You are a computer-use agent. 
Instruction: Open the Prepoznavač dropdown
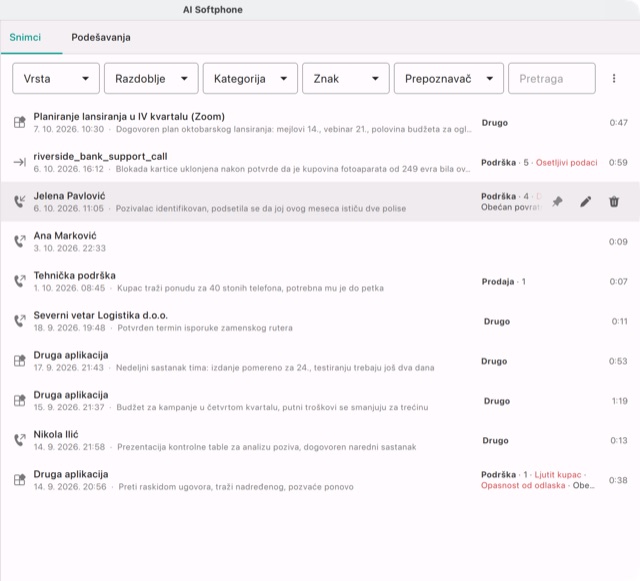tap(449, 78)
